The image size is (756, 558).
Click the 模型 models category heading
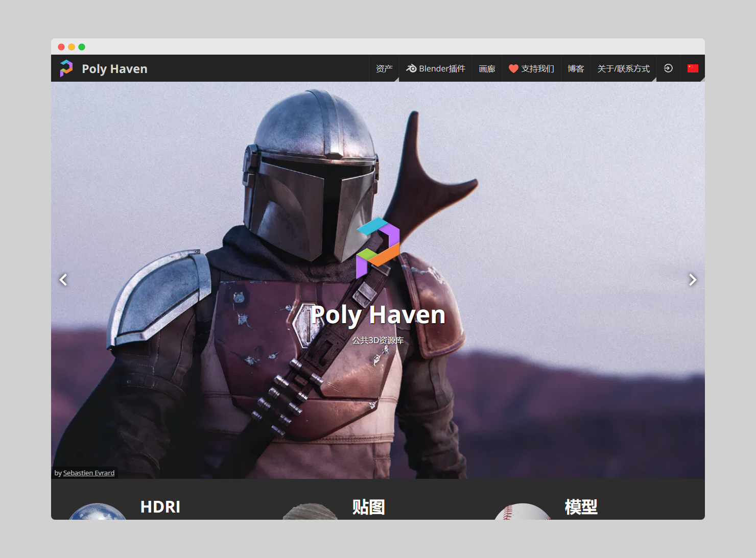[x=581, y=507]
